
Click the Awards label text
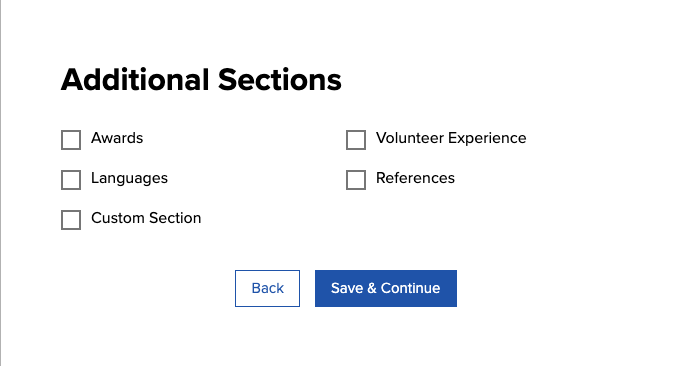tap(117, 138)
